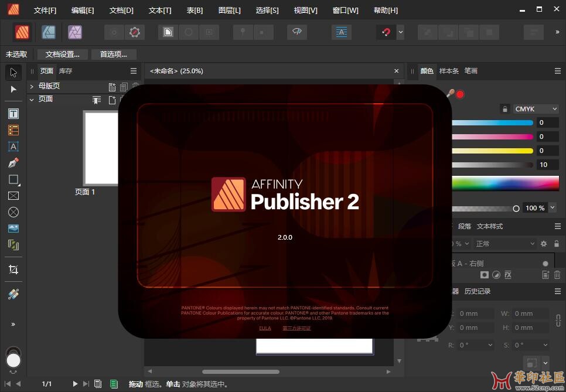Screen dimensions: 566x392
Task: Select the Rectangle shape tool
Action: point(13,179)
